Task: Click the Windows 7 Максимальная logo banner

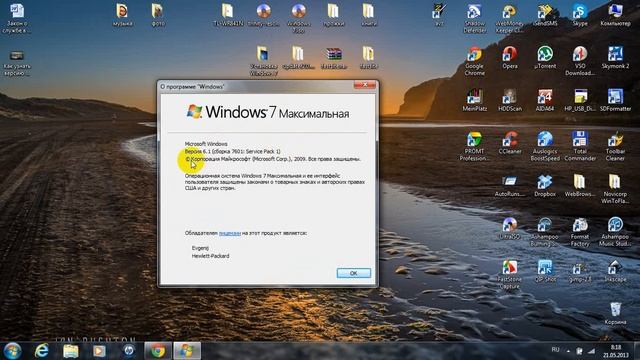Action: tap(268, 112)
